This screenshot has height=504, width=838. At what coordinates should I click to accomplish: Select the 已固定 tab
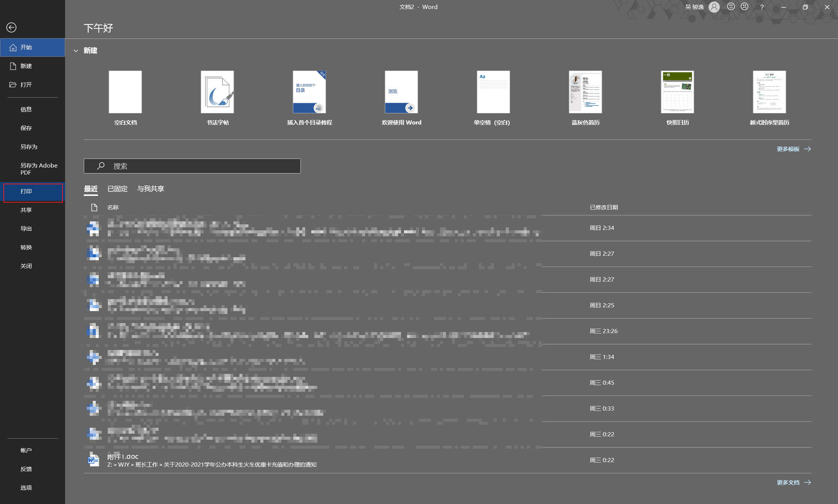[117, 188]
